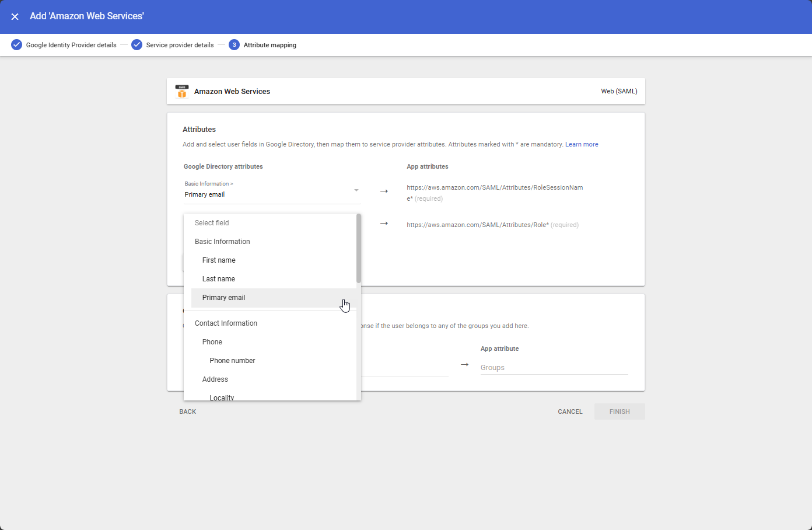Viewport: 812px width, 530px height.
Task: Open the Learn more link
Action: 582,144
